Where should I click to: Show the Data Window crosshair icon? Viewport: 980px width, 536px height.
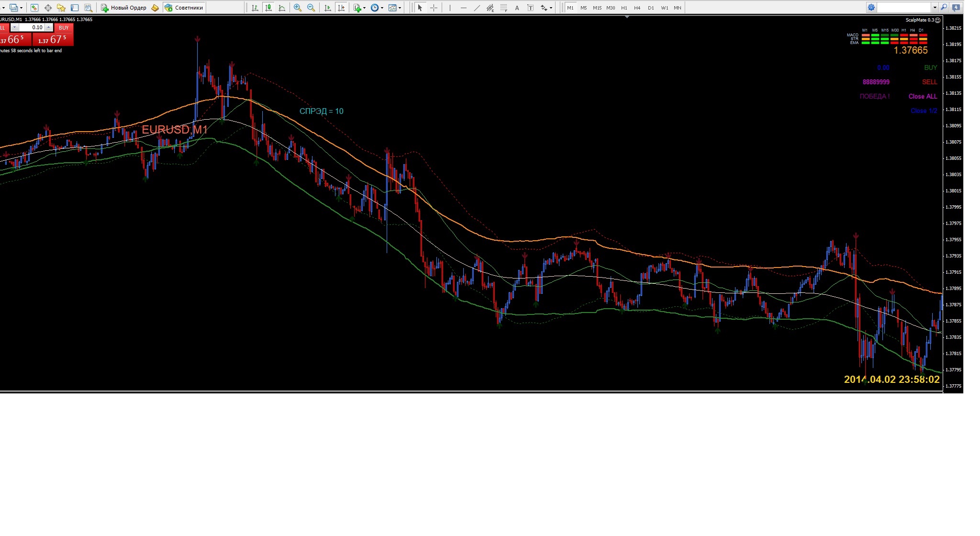pos(48,8)
